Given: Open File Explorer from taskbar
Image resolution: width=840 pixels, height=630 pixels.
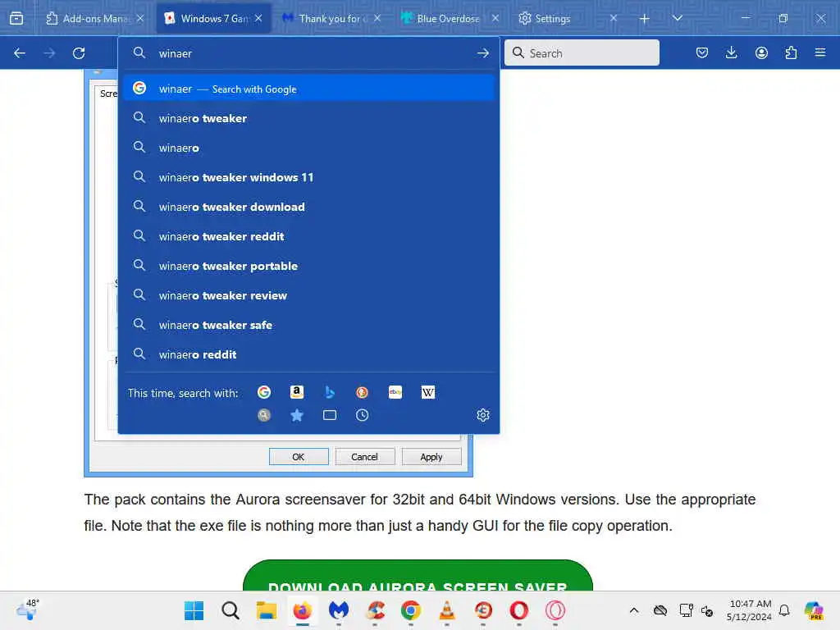Looking at the screenshot, I should pos(267,610).
